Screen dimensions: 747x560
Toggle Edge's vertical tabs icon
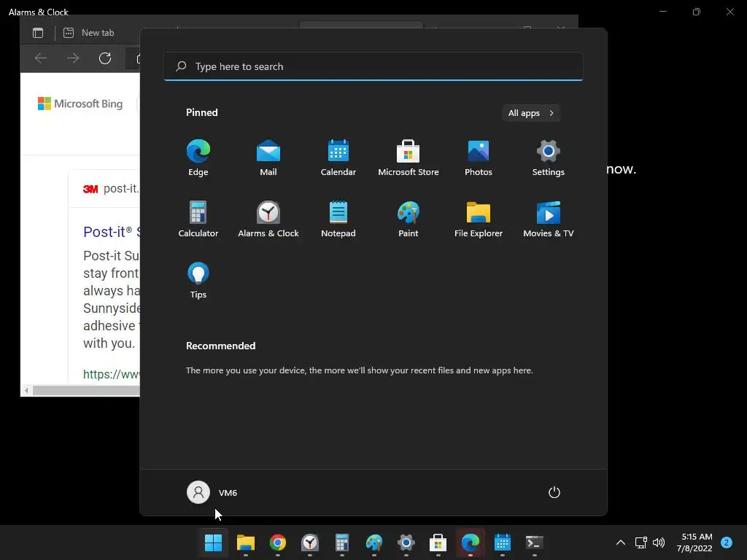click(x=38, y=33)
